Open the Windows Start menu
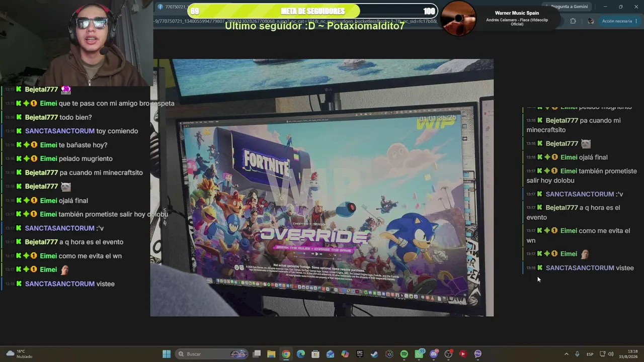Viewport: 644px width, 362px height. pos(167,354)
